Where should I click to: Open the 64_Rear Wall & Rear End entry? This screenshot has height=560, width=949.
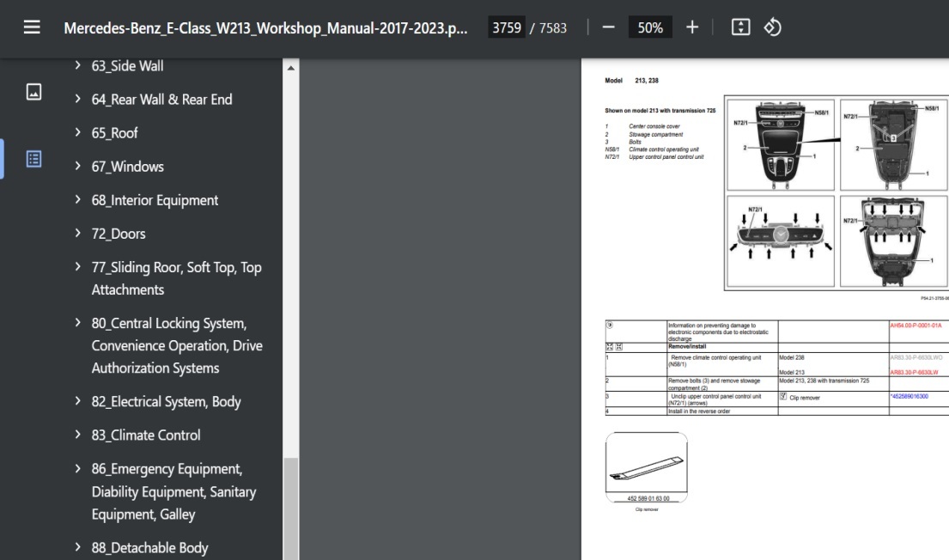[161, 100]
